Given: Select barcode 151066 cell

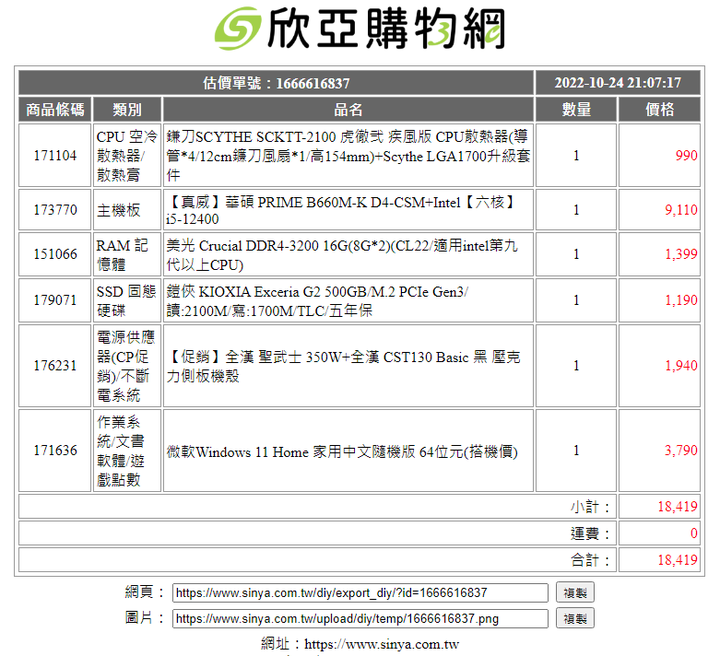Looking at the screenshot, I should (55, 254).
